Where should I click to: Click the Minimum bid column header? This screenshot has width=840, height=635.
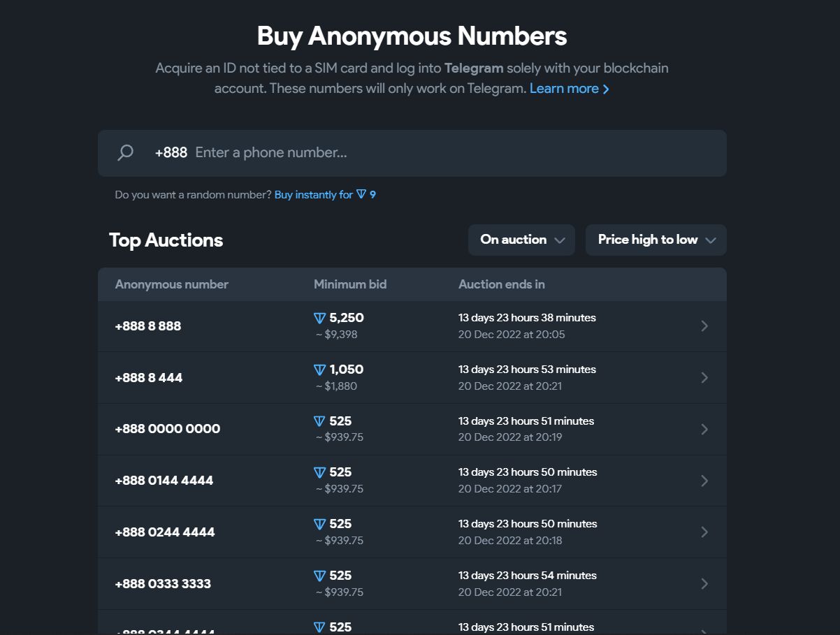(x=350, y=284)
